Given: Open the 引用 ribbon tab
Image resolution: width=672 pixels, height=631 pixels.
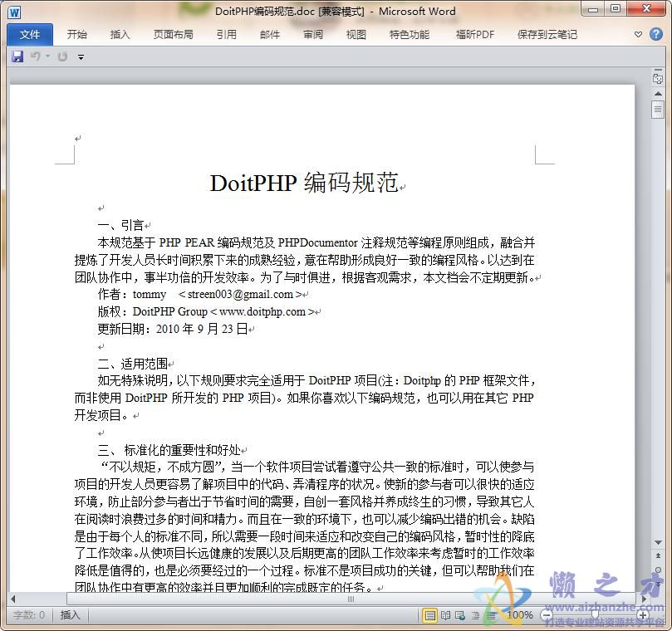Looking at the screenshot, I should (226, 34).
